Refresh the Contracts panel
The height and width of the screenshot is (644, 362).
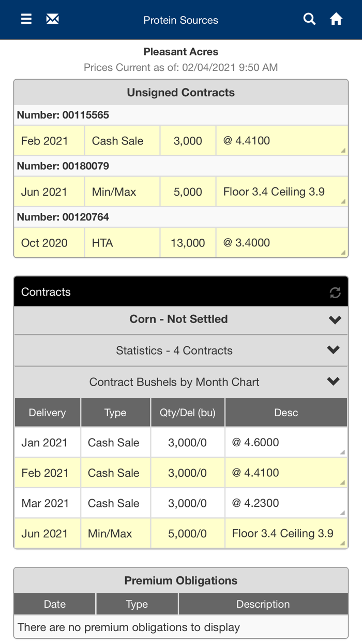[x=335, y=292]
